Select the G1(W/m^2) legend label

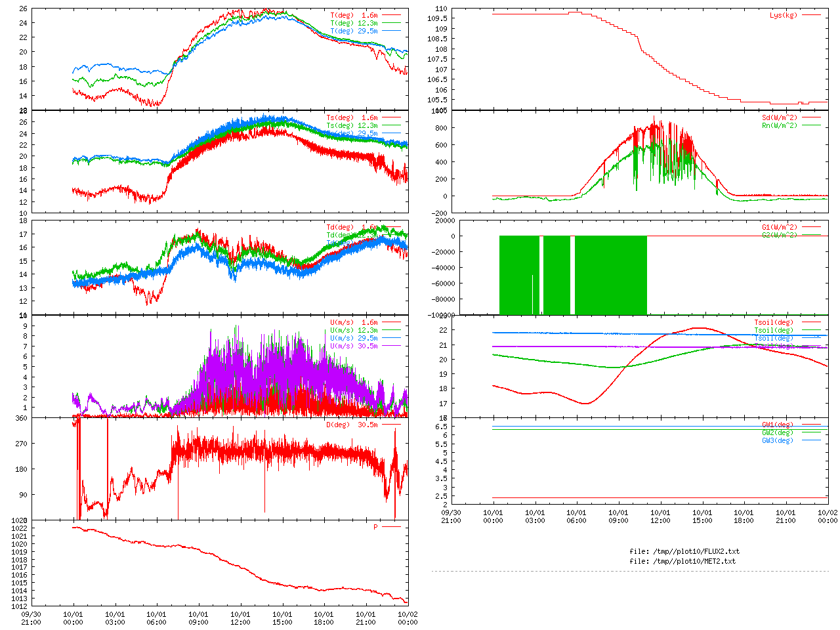coord(779,227)
